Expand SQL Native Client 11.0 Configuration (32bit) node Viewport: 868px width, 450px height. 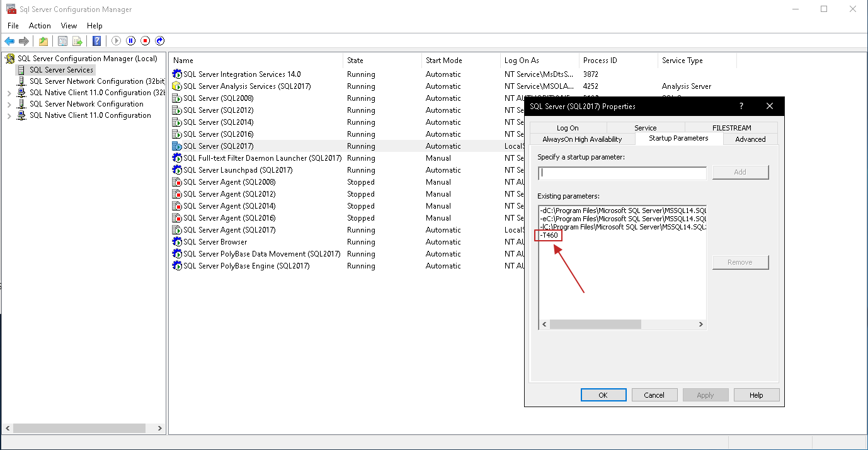[9, 93]
